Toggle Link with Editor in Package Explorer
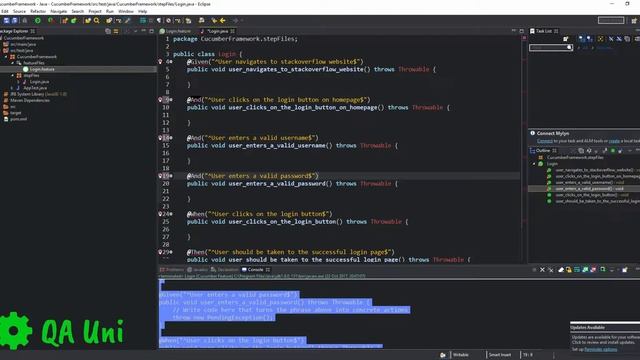The height and width of the screenshot is (360, 640). [x=116, y=31]
